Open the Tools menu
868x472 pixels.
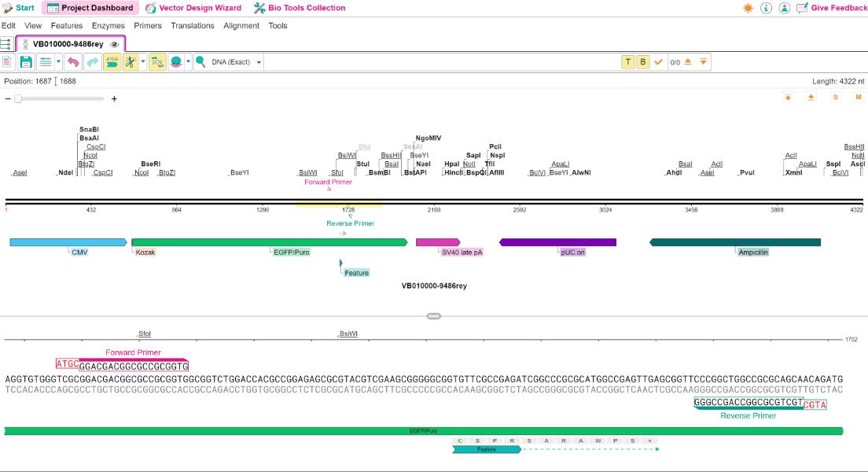pos(278,25)
